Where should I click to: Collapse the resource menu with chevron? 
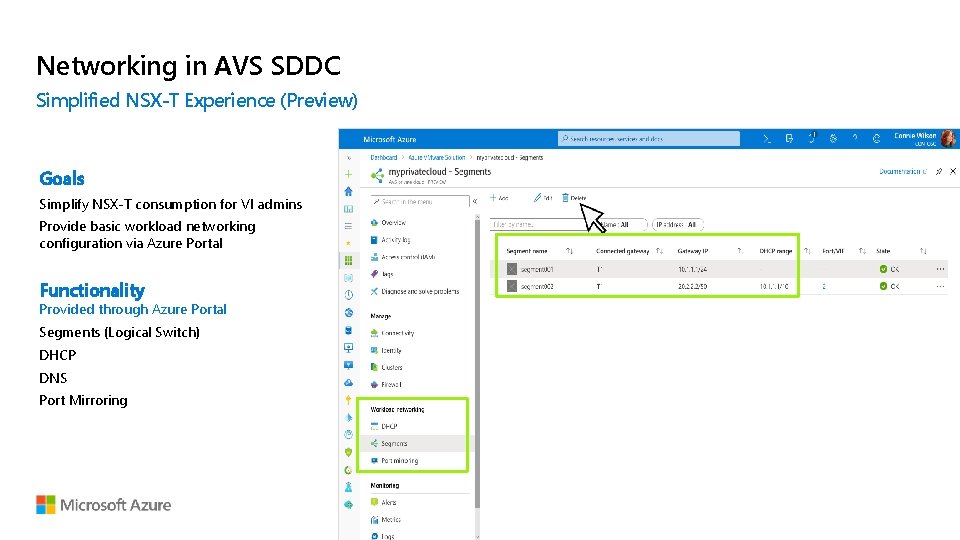[x=474, y=201]
